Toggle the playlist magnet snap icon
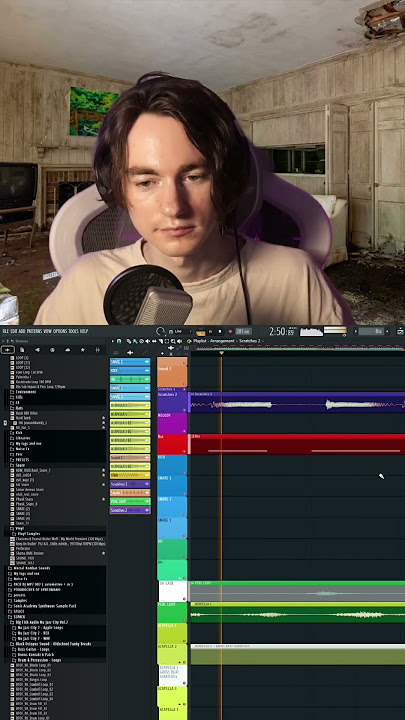Viewport: 405px width, 720px height. pyautogui.click(x=119, y=341)
